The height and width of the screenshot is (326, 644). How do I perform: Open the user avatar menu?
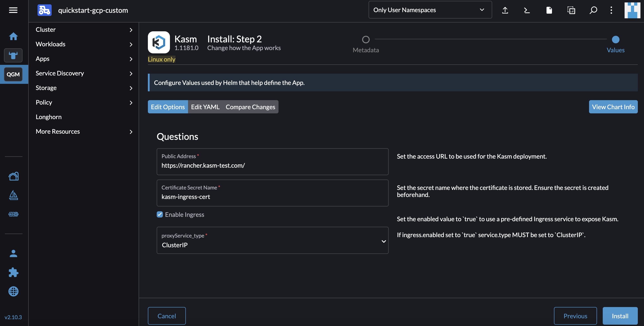(x=632, y=10)
